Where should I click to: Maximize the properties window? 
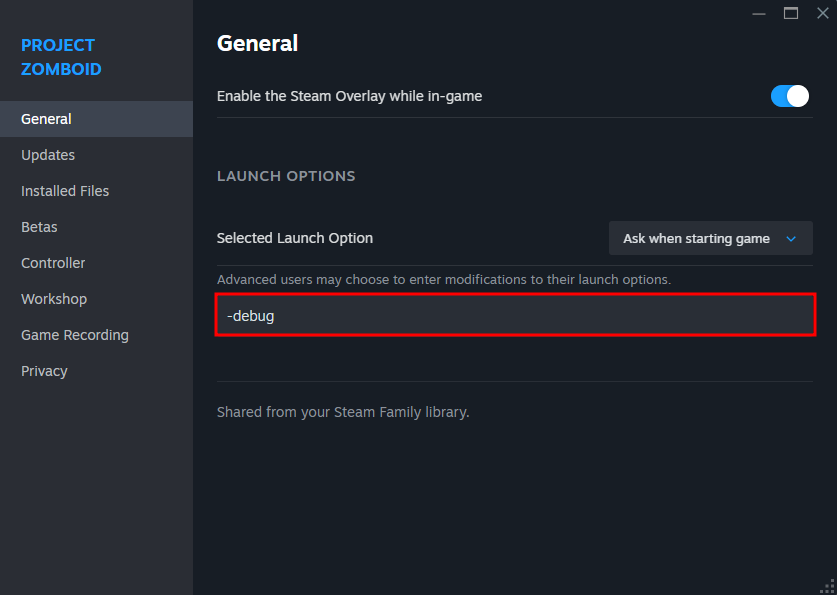(791, 13)
